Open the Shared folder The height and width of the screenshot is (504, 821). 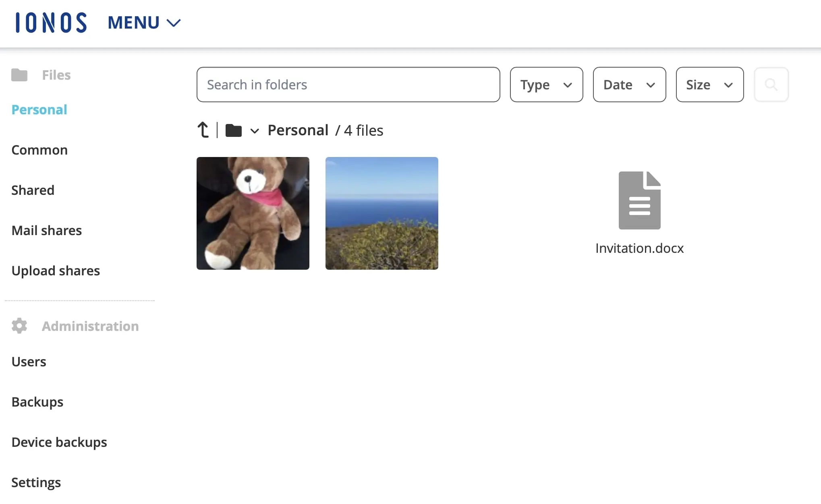click(x=33, y=190)
